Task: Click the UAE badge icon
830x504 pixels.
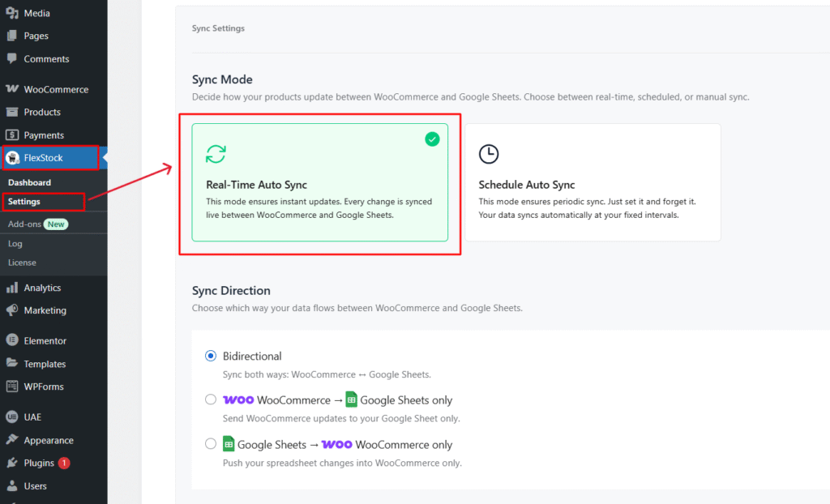Action: tap(12, 416)
